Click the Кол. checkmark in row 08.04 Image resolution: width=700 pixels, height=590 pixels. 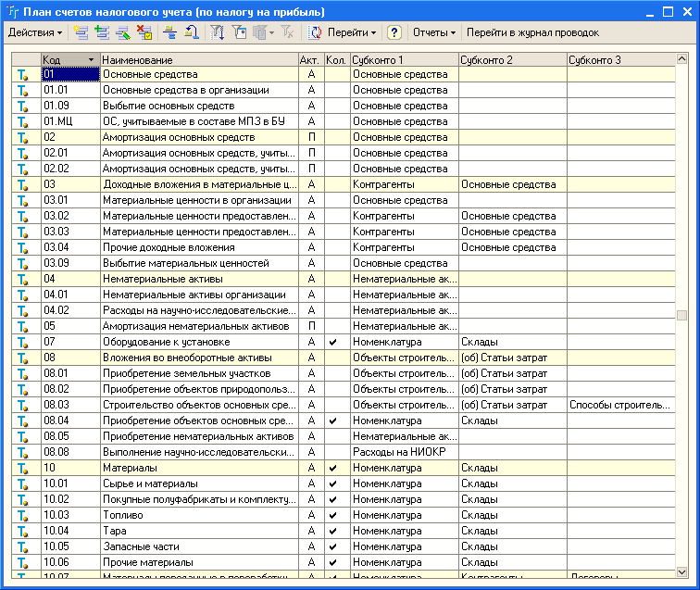coord(332,421)
